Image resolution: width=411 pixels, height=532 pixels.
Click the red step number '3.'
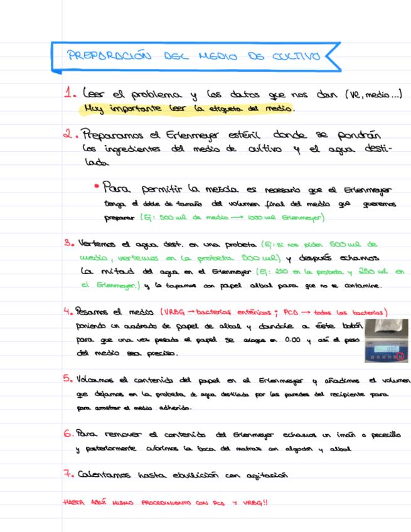click(x=69, y=243)
